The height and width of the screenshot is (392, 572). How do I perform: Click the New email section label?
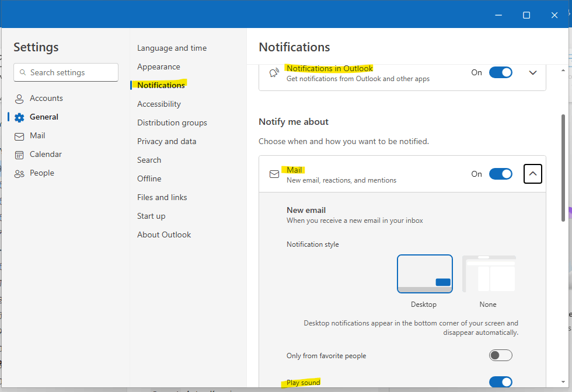306,210
